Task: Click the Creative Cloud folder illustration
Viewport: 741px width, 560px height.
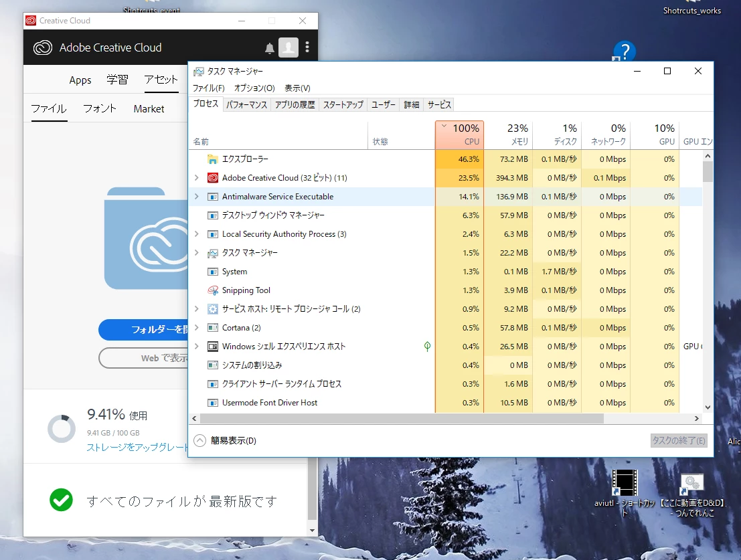Action: click(x=147, y=238)
